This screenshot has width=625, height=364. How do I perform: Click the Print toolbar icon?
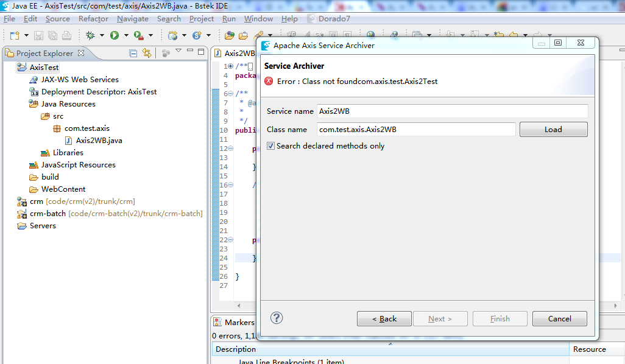tap(66, 35)
